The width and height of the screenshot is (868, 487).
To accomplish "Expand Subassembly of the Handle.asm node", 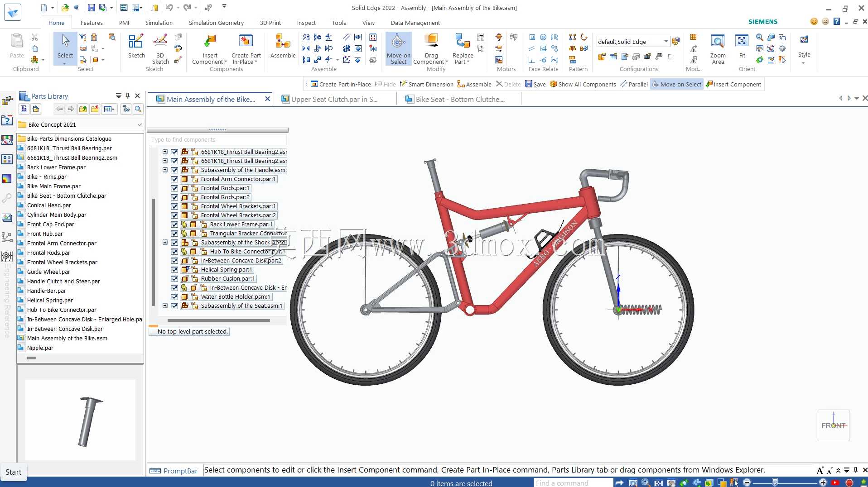I will pyautogui.click(x=165, y=170).
